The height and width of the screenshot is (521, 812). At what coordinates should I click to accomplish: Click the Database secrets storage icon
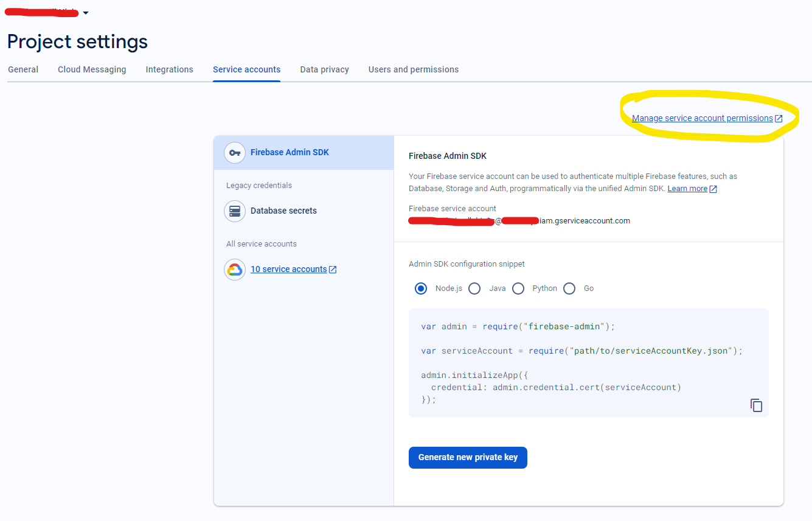click(235, 211)
